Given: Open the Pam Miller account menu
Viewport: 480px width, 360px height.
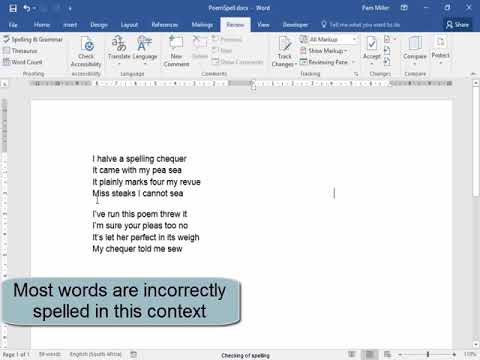Looking at the screenshot, I should [375, 8].
